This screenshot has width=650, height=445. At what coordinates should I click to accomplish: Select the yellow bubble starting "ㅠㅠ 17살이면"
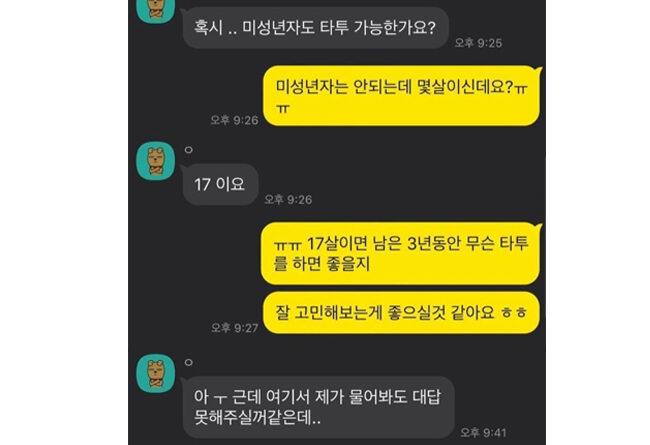[401, 253]
